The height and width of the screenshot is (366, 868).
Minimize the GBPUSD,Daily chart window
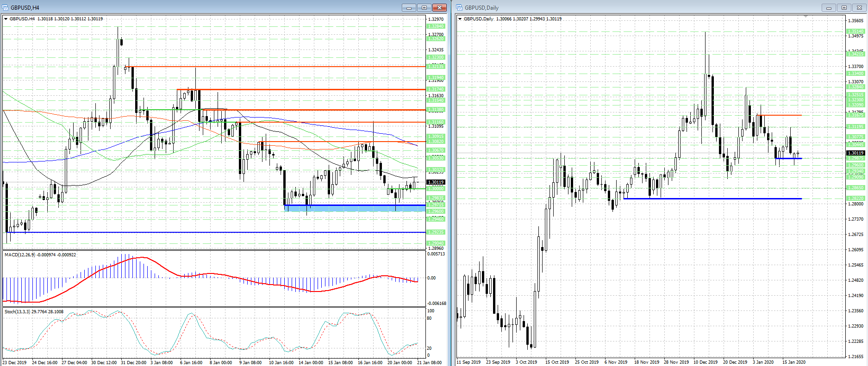[829, 7]
